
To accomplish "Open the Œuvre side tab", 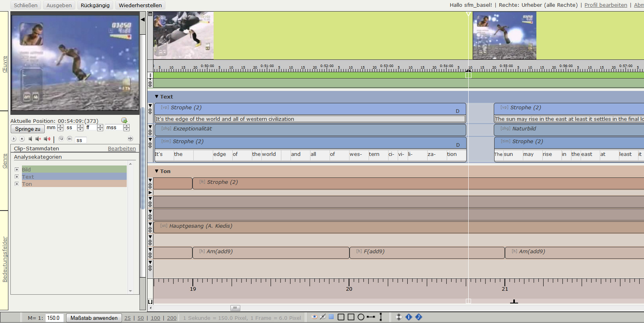I will point(4,64).
